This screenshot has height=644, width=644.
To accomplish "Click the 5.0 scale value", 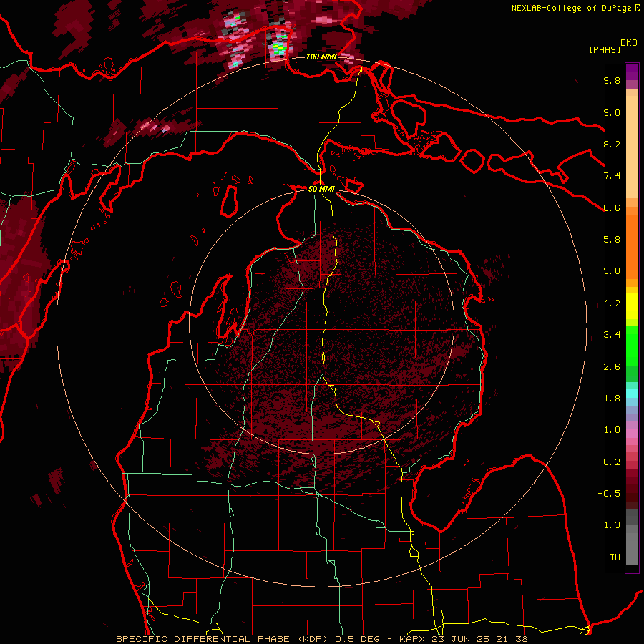I will pos(612,271).
